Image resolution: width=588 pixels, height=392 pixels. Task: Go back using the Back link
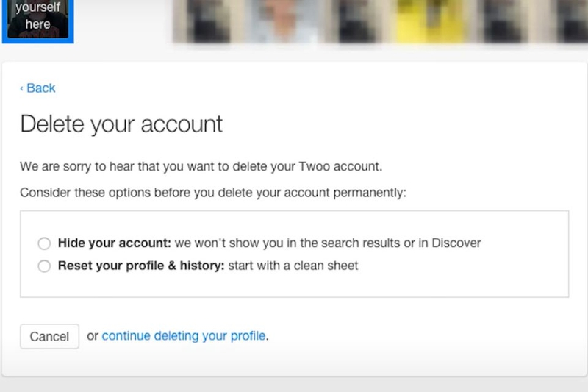click(x=40, y=88)
